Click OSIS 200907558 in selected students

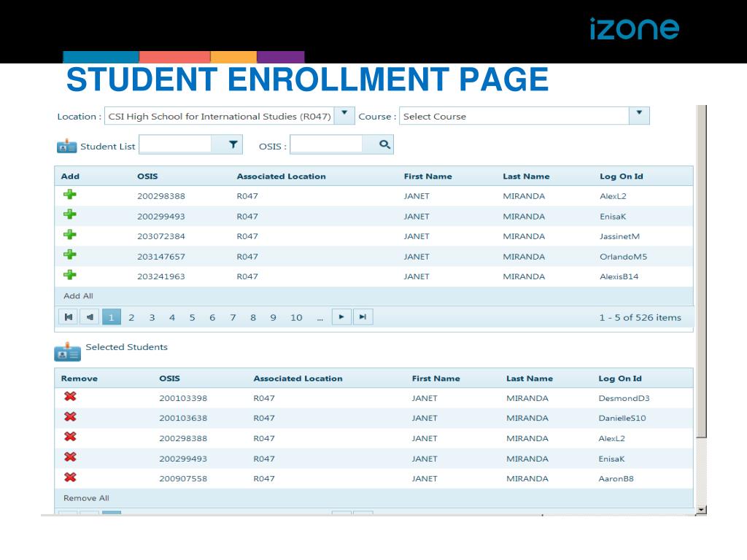click(x=183, y=478)
